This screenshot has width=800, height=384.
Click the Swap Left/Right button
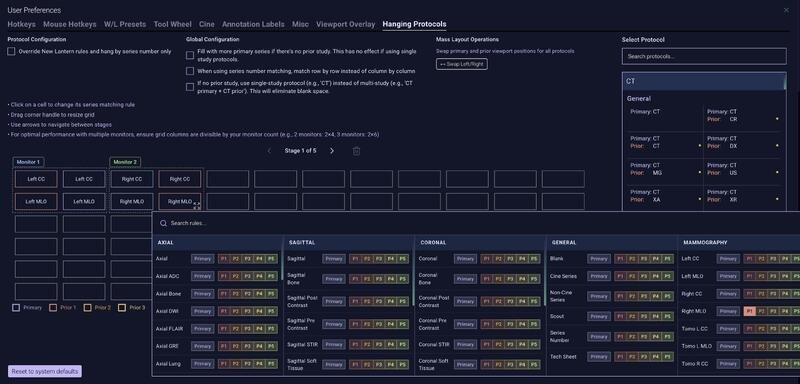coord(462,64)
